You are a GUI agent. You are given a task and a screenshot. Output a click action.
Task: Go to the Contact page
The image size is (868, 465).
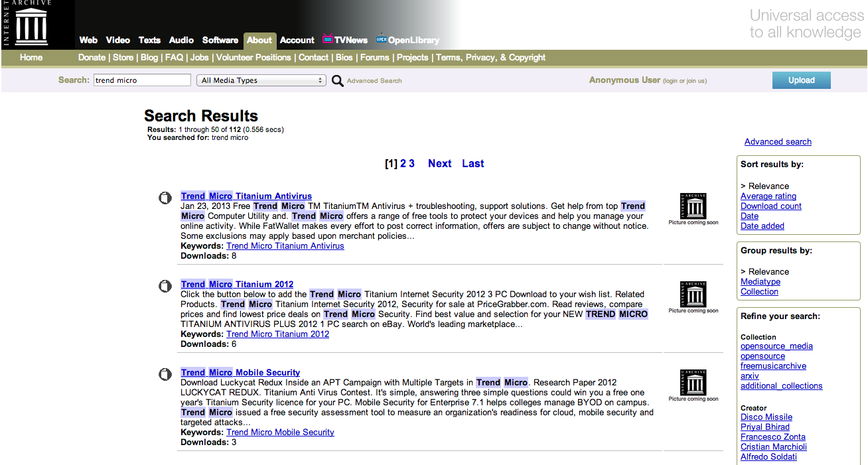tap(313, 58)
